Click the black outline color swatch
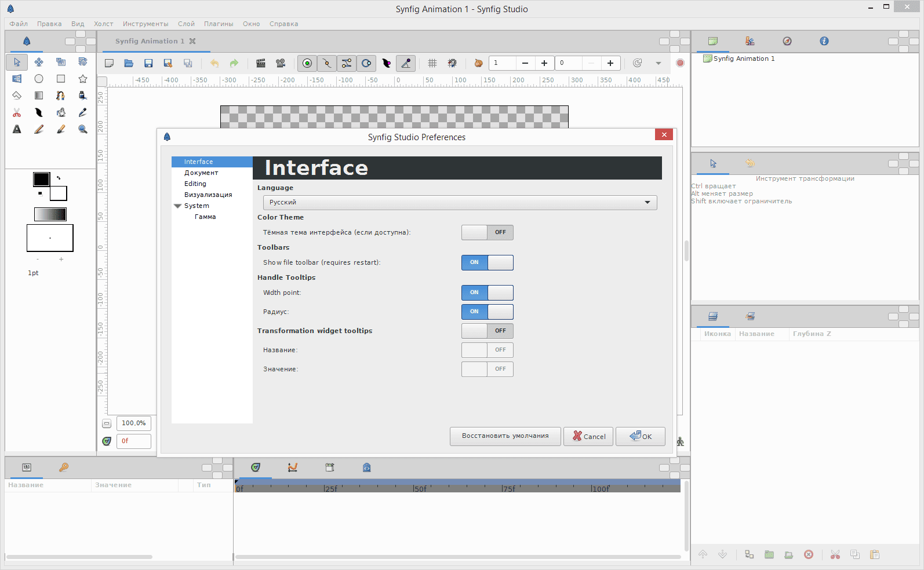924x570 pixels. tap(41, 179)
